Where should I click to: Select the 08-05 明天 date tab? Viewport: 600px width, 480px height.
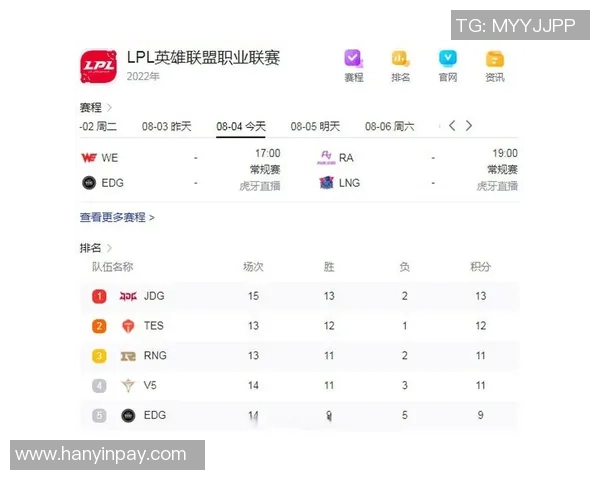pyautogui.click(x=315, y=126)
